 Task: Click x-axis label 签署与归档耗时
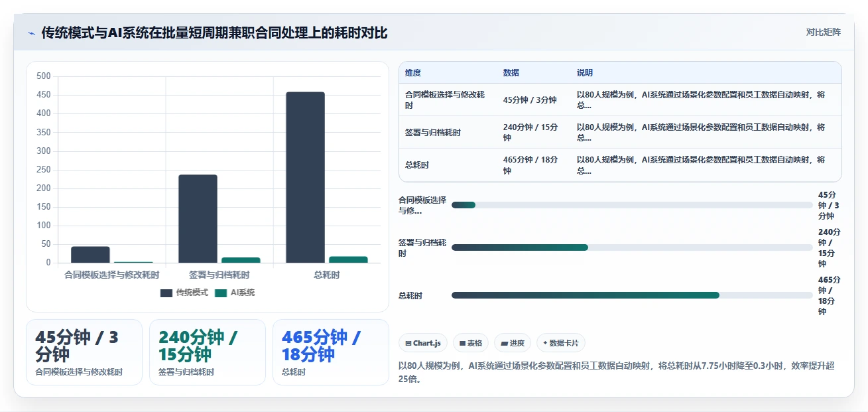[219, 275]
